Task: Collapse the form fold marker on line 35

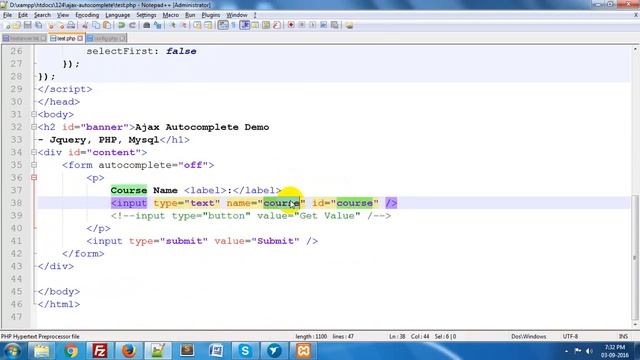Action: [34, 165]
